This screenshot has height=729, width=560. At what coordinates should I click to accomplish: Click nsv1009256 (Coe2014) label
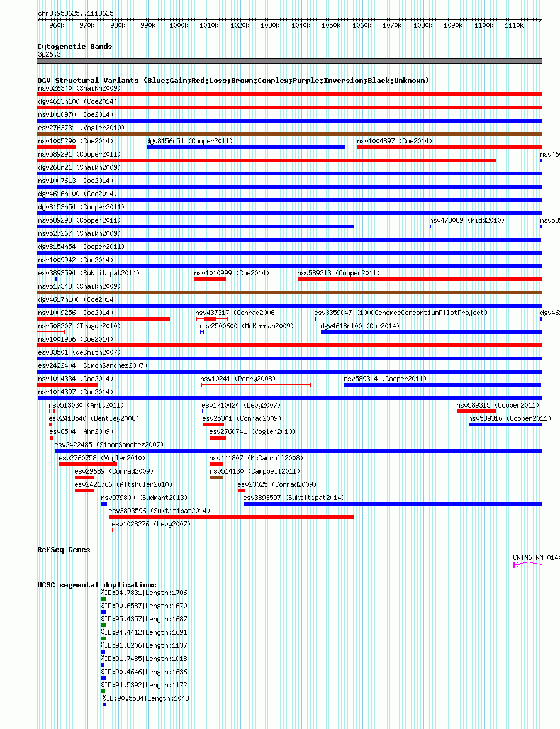tap(76, 313)
